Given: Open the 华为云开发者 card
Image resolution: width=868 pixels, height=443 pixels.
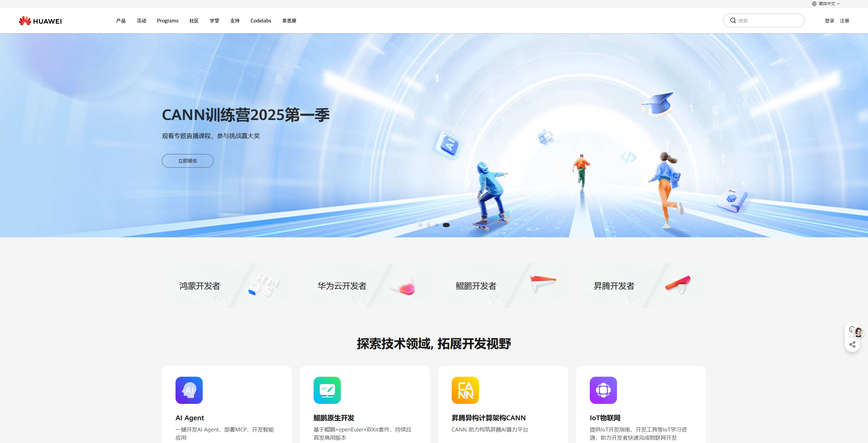Looking at the screenshot, I should (365, 286).
